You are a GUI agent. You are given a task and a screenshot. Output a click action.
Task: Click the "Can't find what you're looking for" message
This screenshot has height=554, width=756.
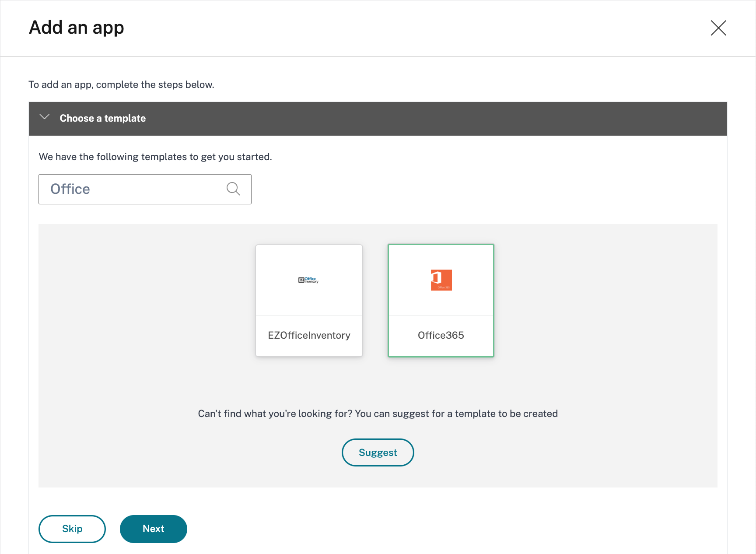click(x=378, y=414)
